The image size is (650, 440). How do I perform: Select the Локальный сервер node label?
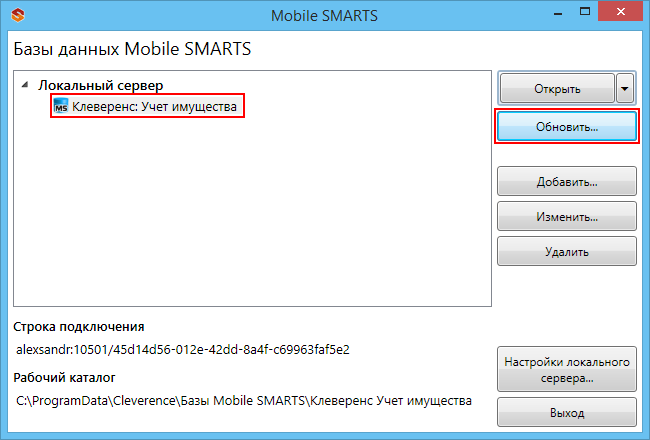pyautogui.click(x=101, y=85)
